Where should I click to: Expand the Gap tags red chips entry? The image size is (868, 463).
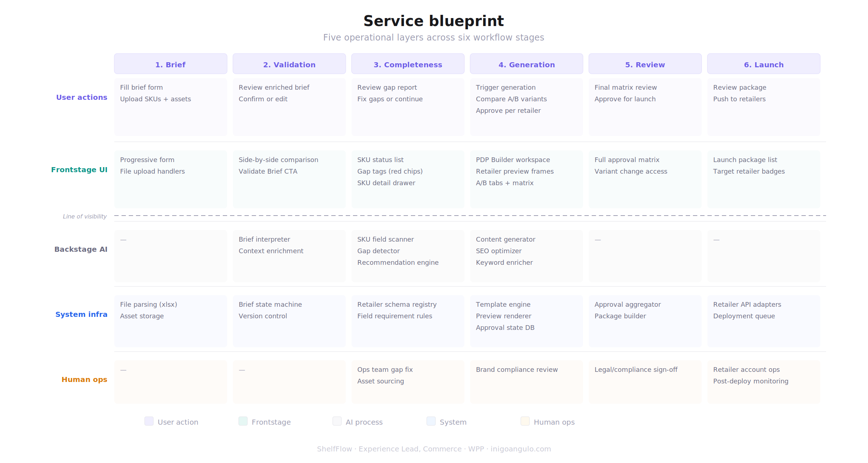coord(390,171)
